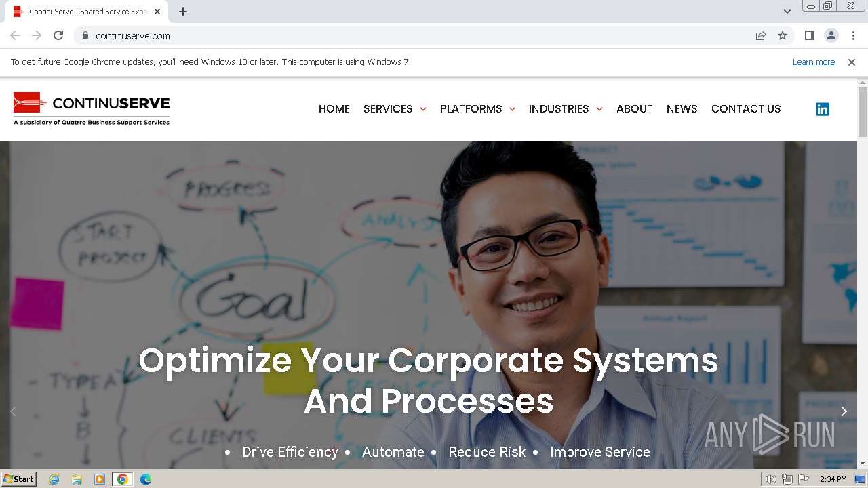Image resolution: width=868 pixels, height=488 pixels.
Task: Click the network tray icon
Action: coord(787,479)
